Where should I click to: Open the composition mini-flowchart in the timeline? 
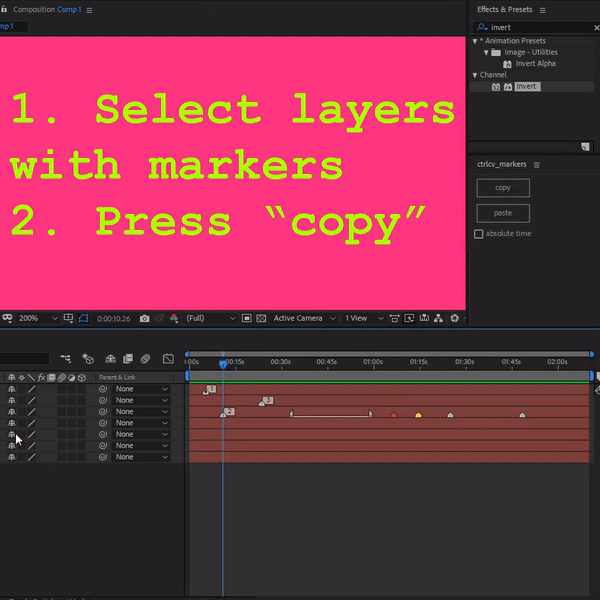point(65,359)
